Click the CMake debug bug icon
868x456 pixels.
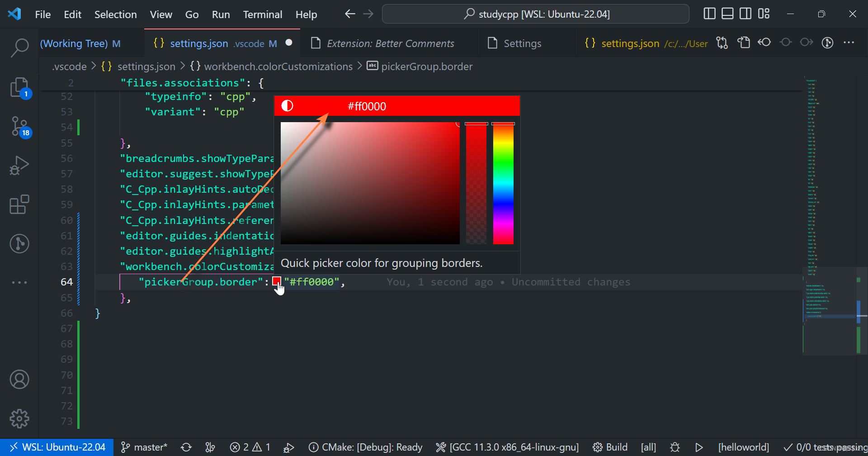675,447
